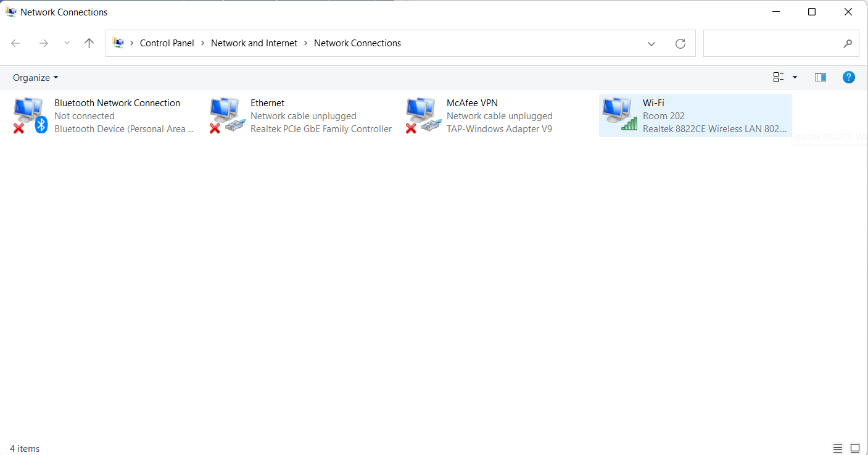Select the Ethernet adapter icon
The height and width of the screenshot is (455, 868).
[x=226, y=115]
